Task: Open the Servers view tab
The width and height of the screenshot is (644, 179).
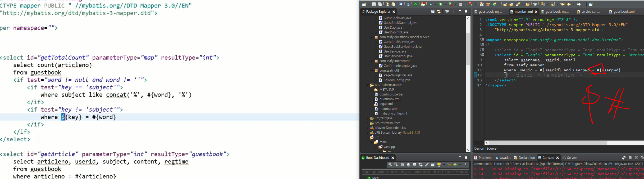Action: point(570,158)
